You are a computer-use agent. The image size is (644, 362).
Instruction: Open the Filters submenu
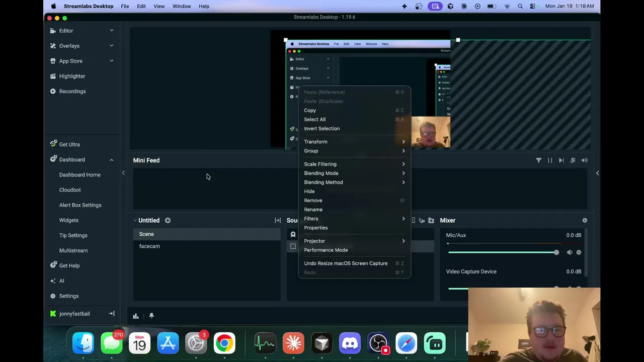coord(354,219)
